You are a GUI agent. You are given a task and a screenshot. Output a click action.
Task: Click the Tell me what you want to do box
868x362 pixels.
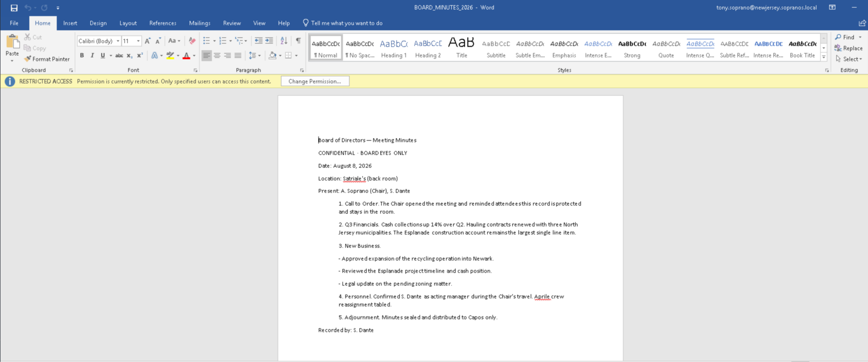343,23
